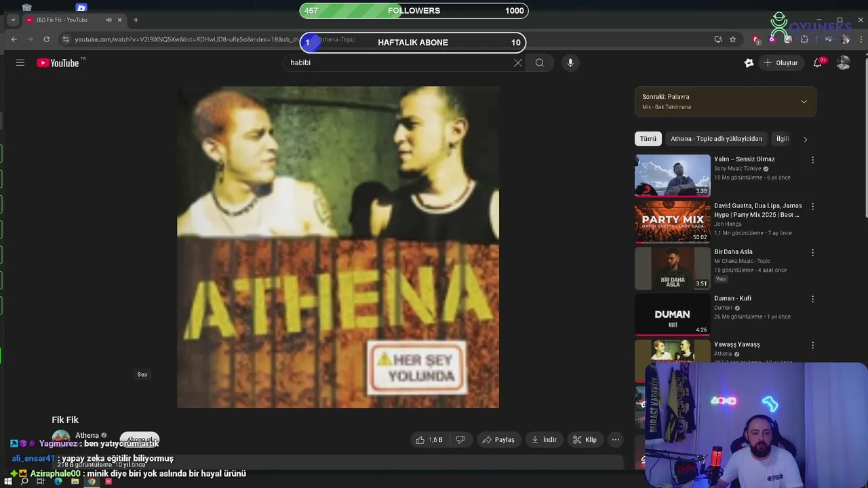Open Yavaşş Yavaşş video title
This screenshot has height=488, width=868.
click(x=736, y=344)
